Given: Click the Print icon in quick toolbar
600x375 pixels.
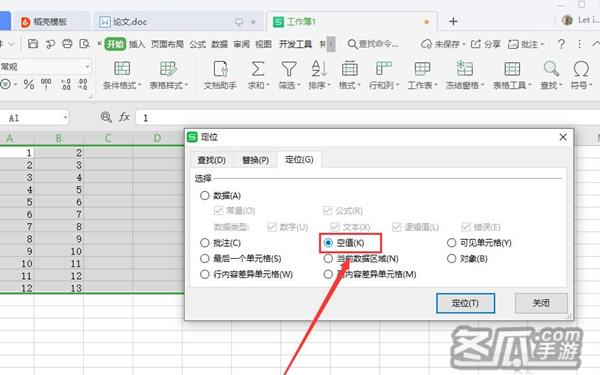Looking at the screenshot, I should (67, 44).
